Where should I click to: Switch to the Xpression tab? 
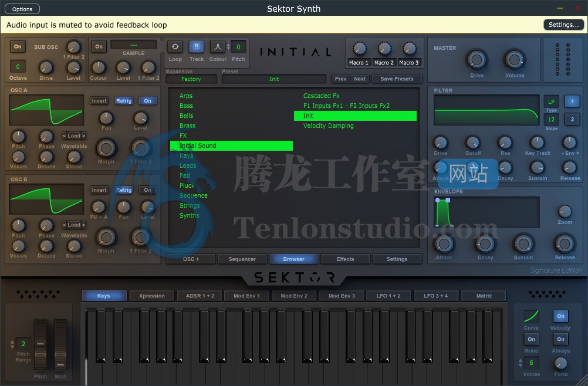click(152, 296)
